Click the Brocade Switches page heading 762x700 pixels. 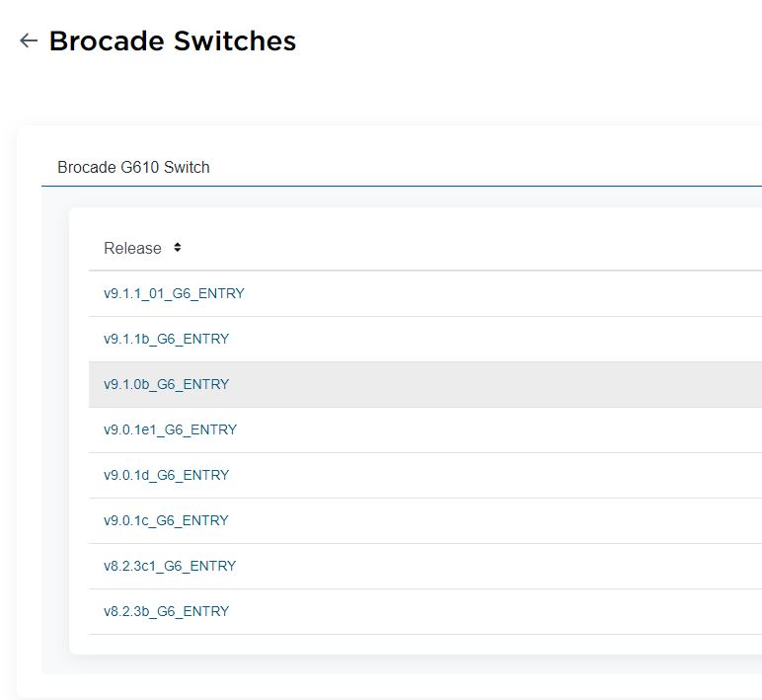pyautogui.click(x=172, y=41)
